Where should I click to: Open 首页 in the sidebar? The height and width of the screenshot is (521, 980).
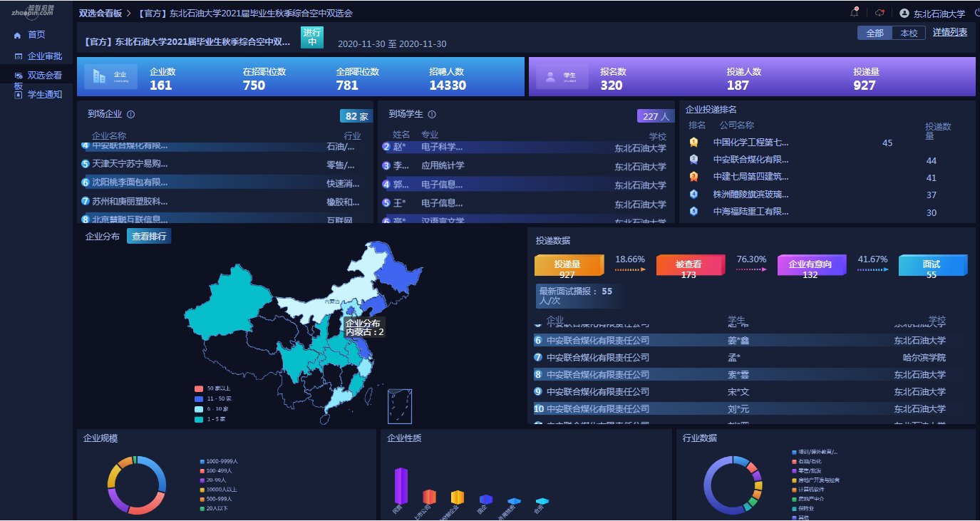click(x=36, y=34)
